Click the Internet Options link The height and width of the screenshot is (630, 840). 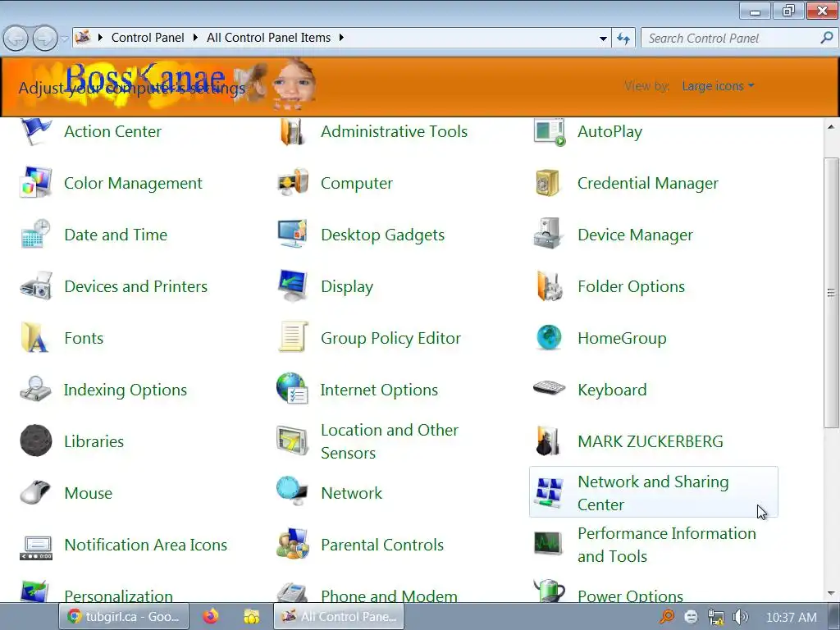point(379,390)
